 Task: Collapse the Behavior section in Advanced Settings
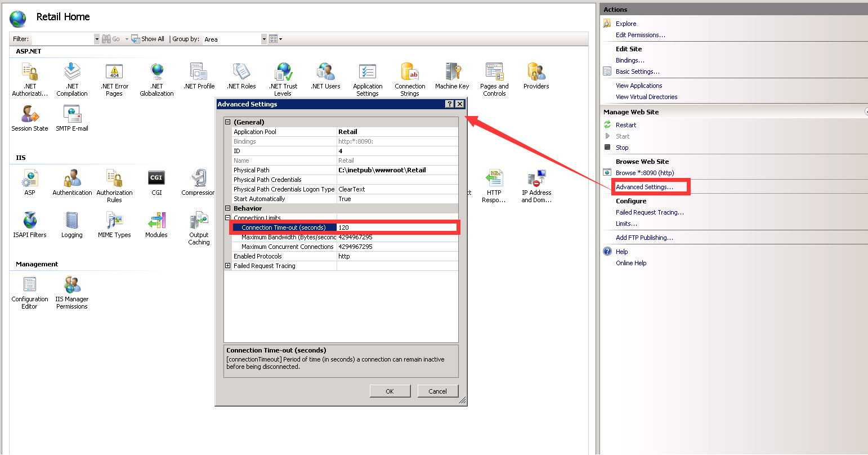coord(228,208)
